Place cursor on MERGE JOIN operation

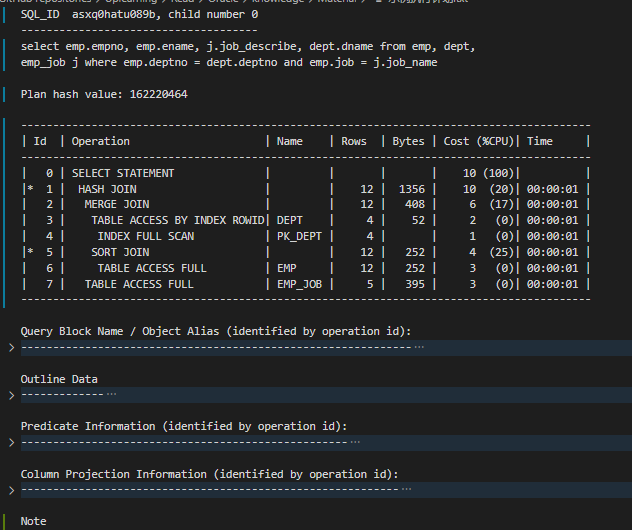(116, 205)
